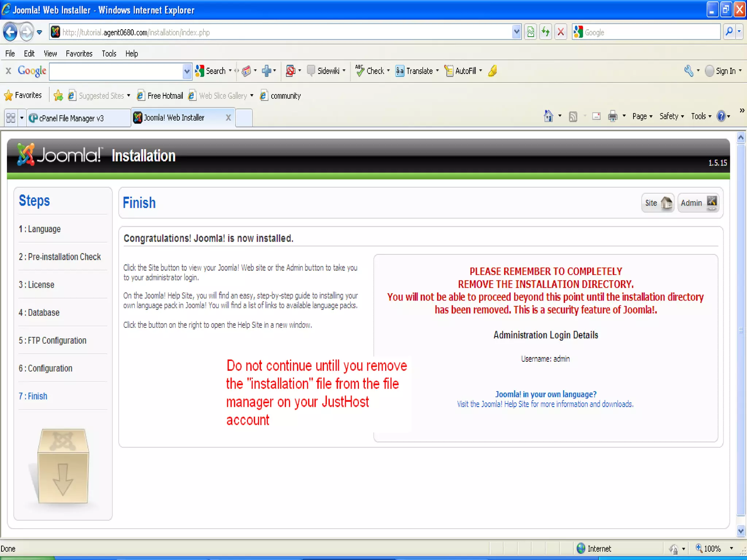Open the Page dropdown menu
This screenshot has height=560, width=747.
(642, 116)
